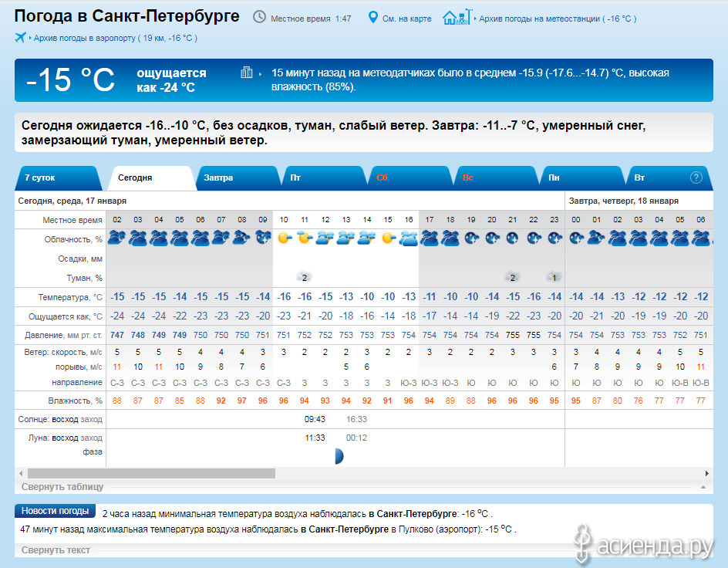This screenshot has width=728, height=568.
Task: Collapse news via Свернуть текст
Action: coord(56,550)
